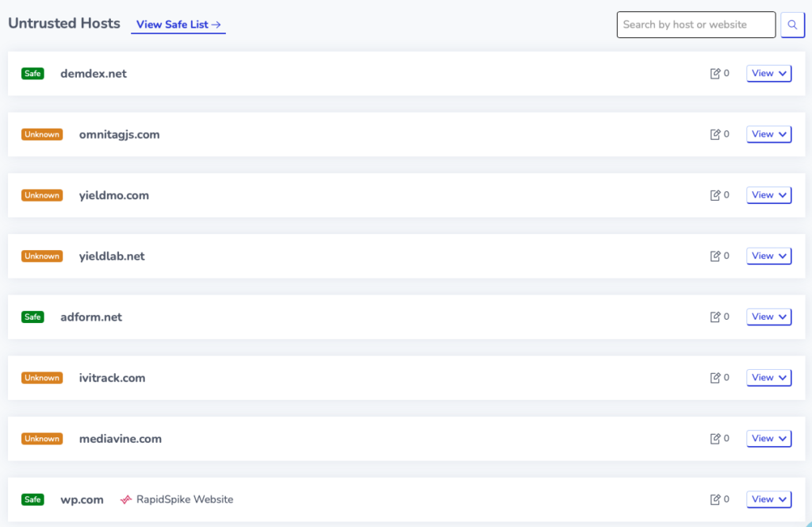Screen dimensions: 812x527
Task: Select the yieldmo.com host name
Action: point(114,195)
